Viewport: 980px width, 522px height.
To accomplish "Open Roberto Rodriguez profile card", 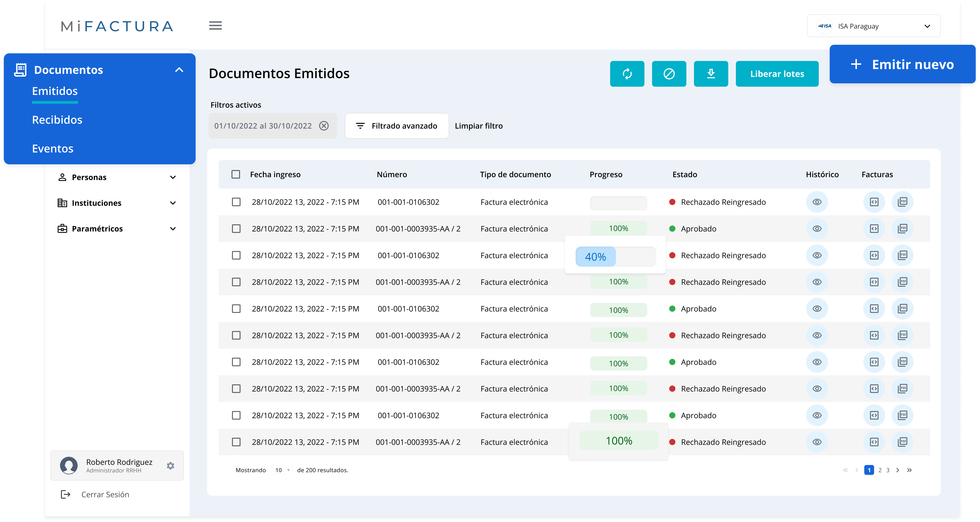I will (x=117, y=466).
